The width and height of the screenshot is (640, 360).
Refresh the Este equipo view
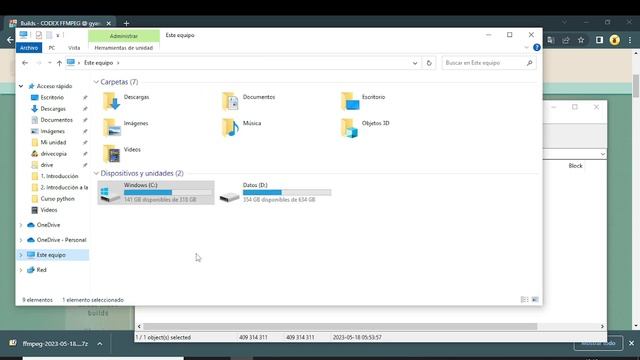coord(429,63)
